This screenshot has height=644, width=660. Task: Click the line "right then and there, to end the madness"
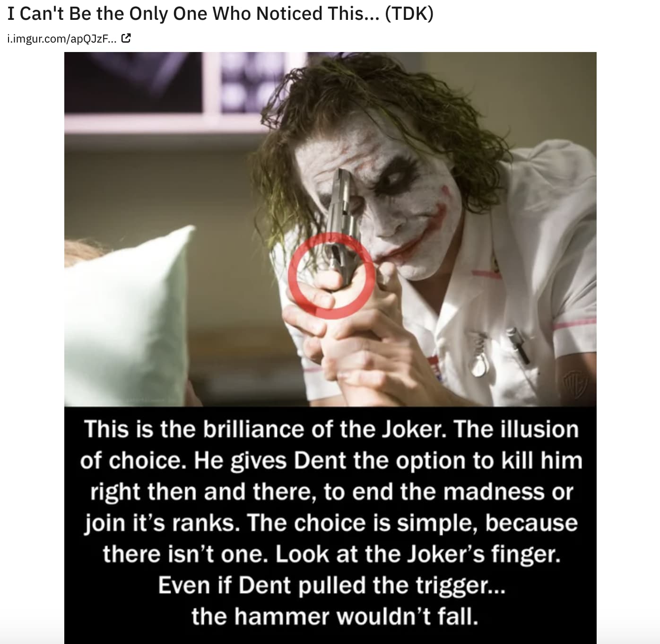(x=331, y=492)
